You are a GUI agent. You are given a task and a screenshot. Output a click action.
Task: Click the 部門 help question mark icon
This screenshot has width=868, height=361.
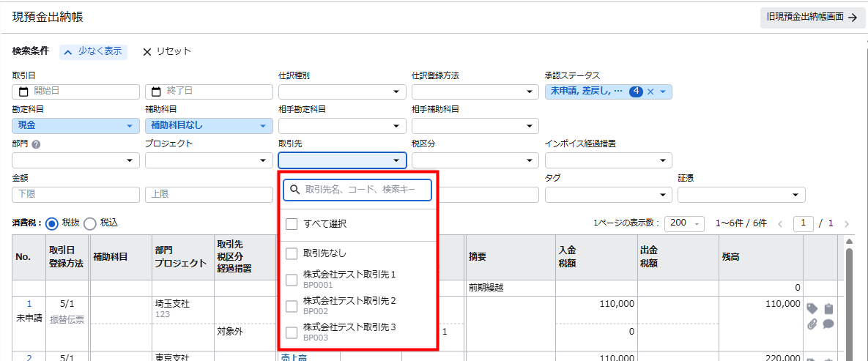click(x=36, y=144)
